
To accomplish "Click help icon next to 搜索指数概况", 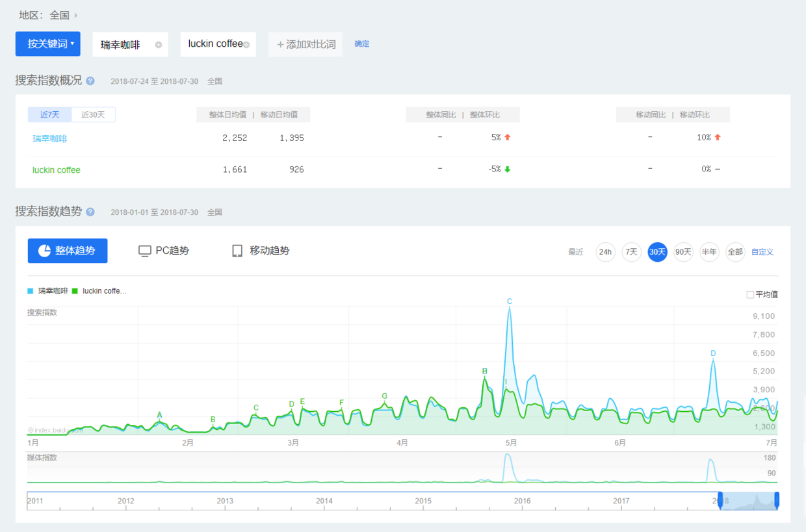I will tap(90, 81).
